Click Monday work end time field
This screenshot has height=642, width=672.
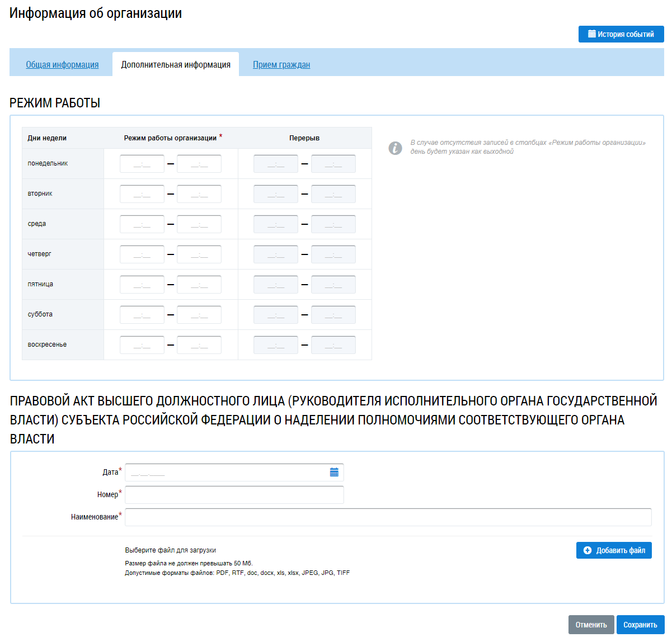point(199,164)
